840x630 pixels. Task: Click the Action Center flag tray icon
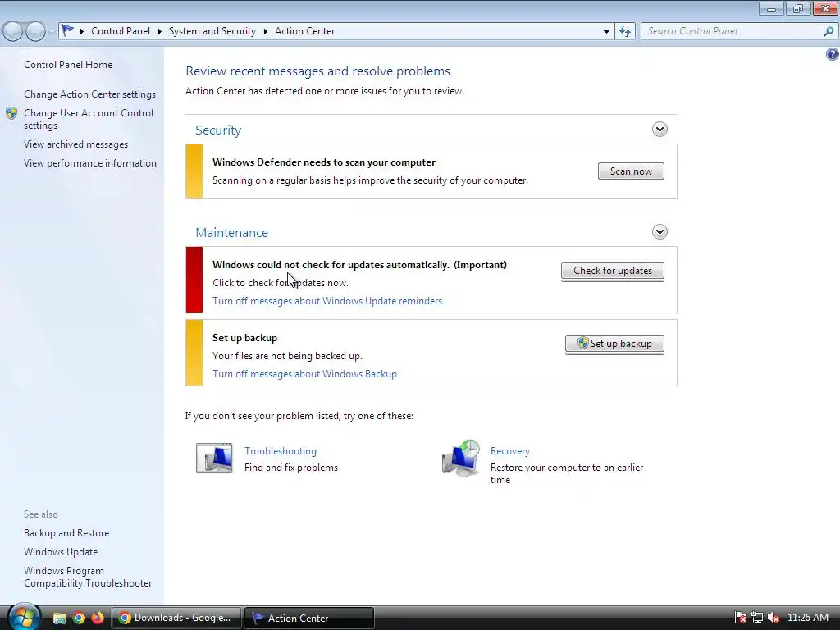click(741, 618)
